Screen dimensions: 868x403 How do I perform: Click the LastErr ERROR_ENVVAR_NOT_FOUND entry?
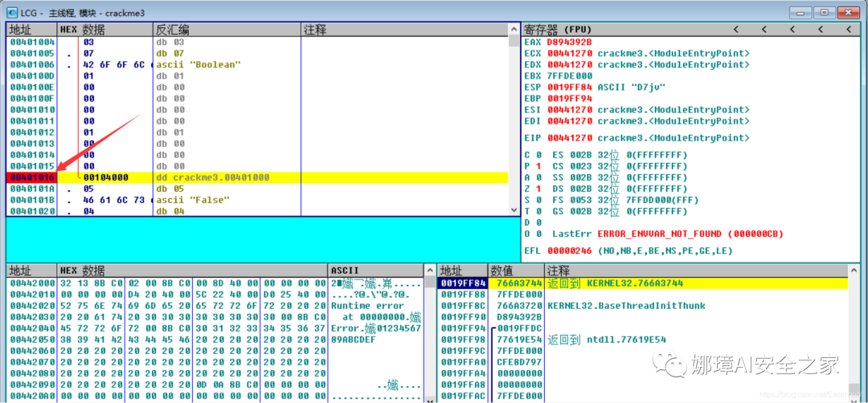coord(668,234)
